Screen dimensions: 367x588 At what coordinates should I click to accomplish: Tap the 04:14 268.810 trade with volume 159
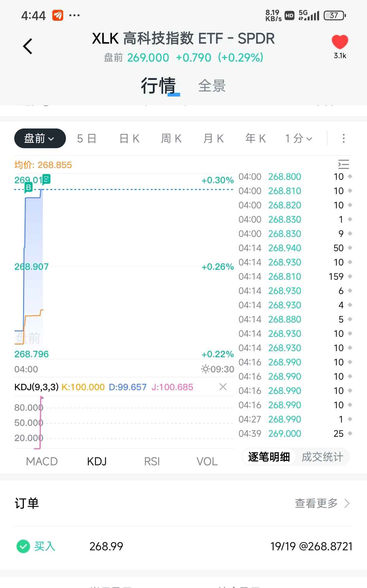[x=295, y=277]
